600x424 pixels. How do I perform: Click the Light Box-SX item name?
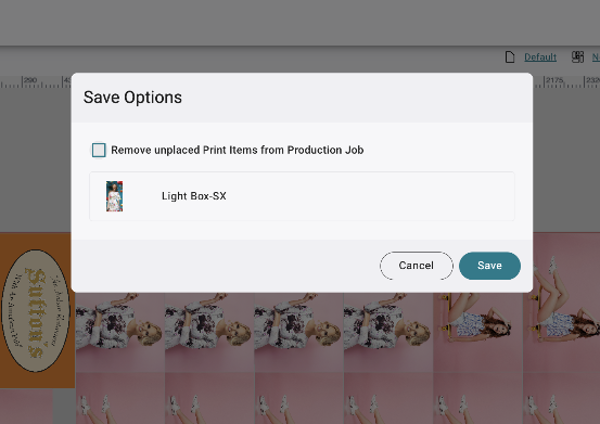194,196
